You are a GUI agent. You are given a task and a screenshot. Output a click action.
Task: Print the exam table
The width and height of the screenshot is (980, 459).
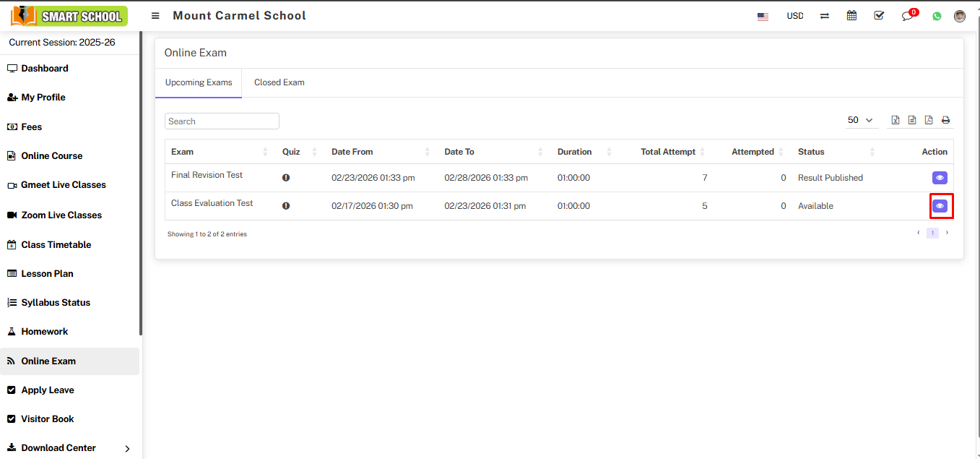point(945,120)
